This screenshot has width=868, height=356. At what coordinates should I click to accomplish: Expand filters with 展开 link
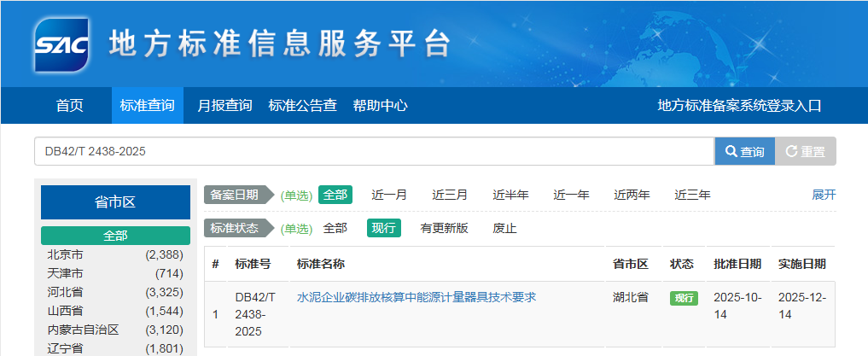click(824, 195)
